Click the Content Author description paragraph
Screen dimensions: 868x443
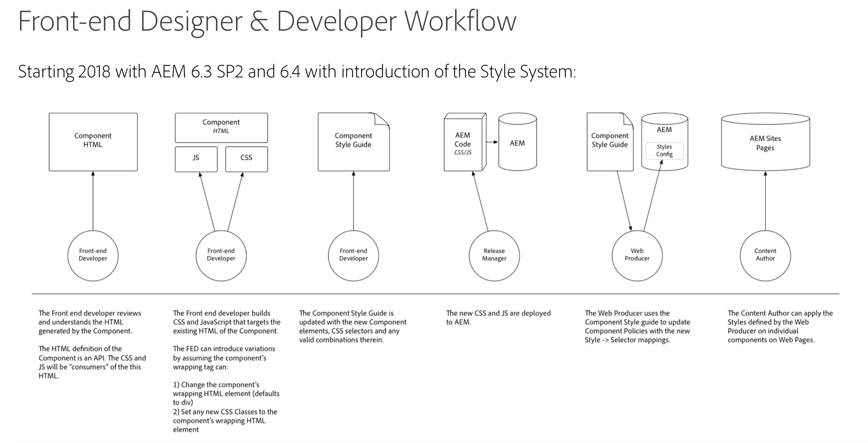pyautogui.click(x=780, y=326)
